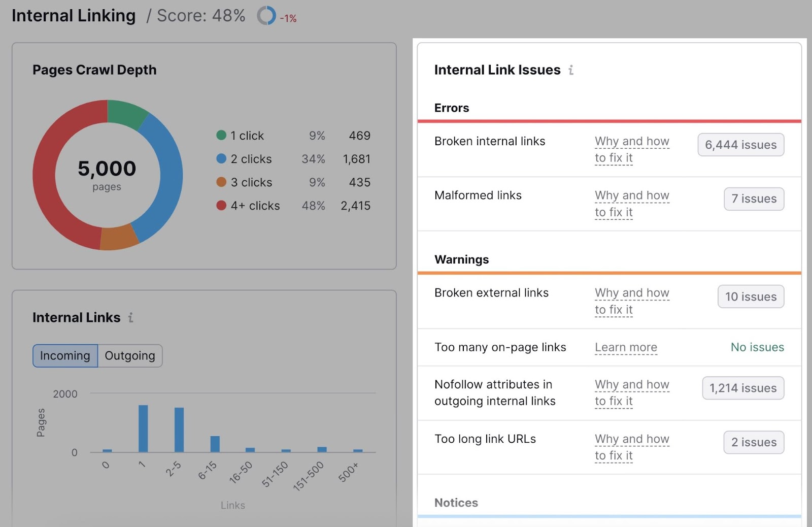Image resolution: width=812 pixels, height=527 pixels.
Task: Click the Internal Link Issues info icon
Action: point(571,70)
